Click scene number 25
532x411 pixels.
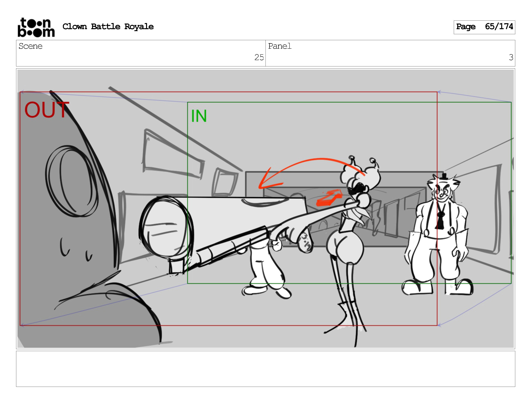259,58
